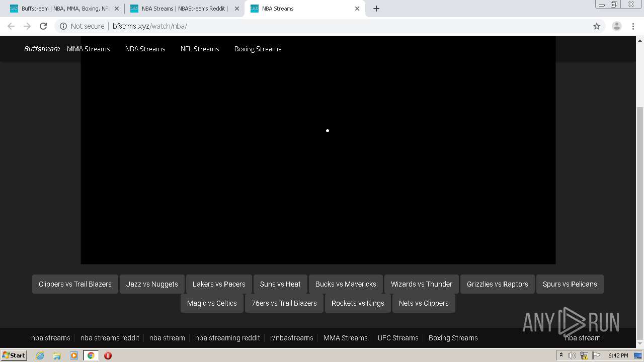Select Nets vs Clippers game
The height and width of the screenshot is (362, 644).
coord(424,303)
